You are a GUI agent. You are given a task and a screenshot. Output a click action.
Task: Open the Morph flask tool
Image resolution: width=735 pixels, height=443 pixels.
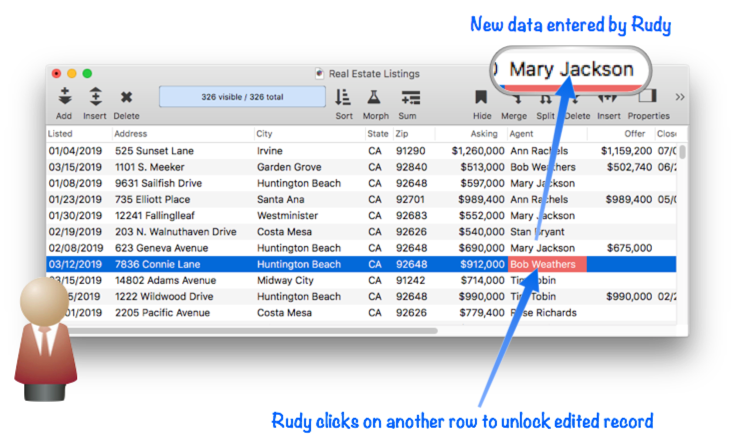coord(375,97)
